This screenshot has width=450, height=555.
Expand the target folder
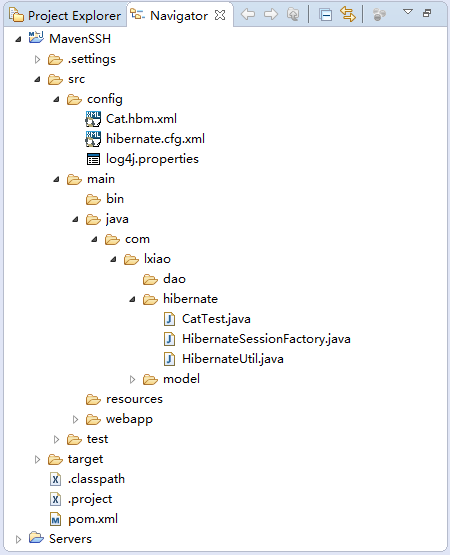coord(37,459)
